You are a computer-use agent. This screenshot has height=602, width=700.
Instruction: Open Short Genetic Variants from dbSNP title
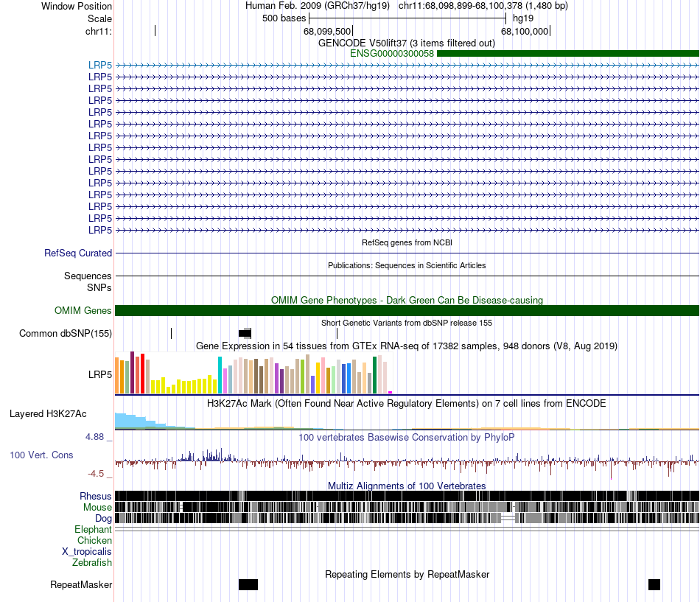click(407, 323)
